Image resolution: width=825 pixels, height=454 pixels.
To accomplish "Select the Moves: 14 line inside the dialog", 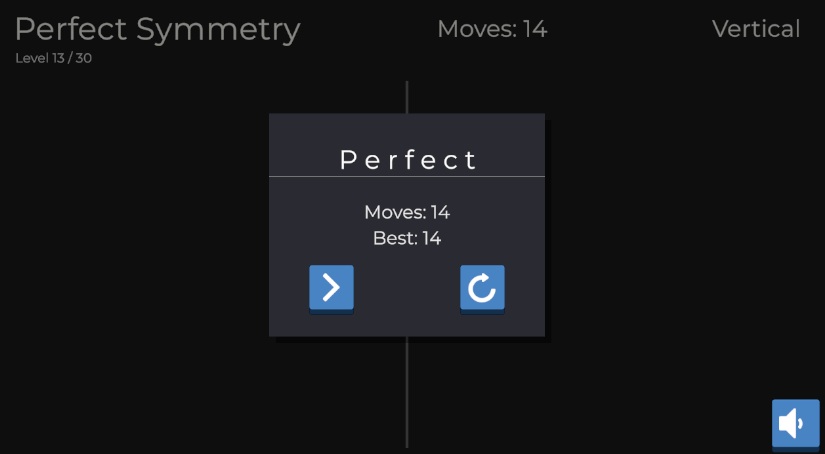I will [407, 212].
